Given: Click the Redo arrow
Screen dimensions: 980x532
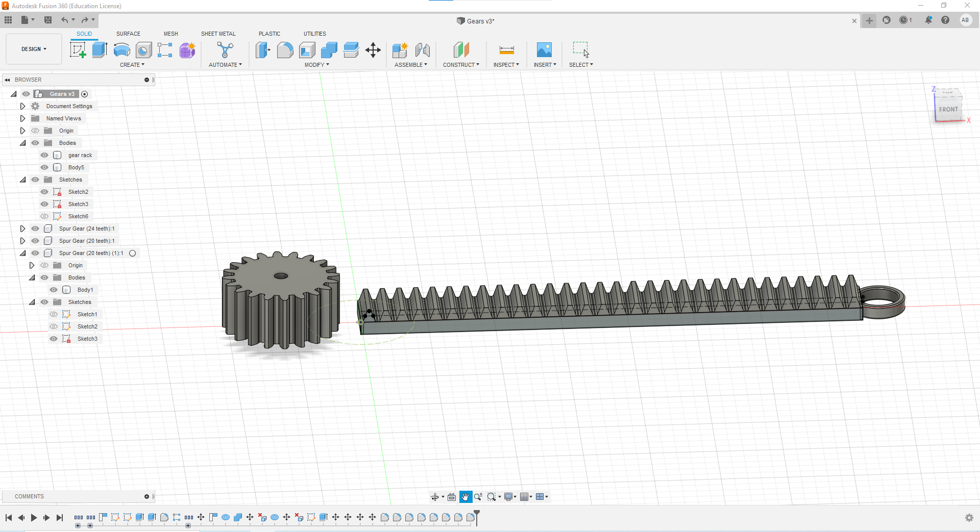Looking at the screenshot, I should 85,20.
